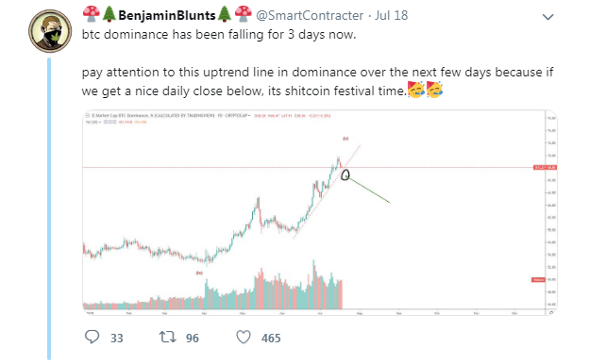589x364 pixels.
Task: Open the tweet options chevron menu
Action: pos(548,17)
